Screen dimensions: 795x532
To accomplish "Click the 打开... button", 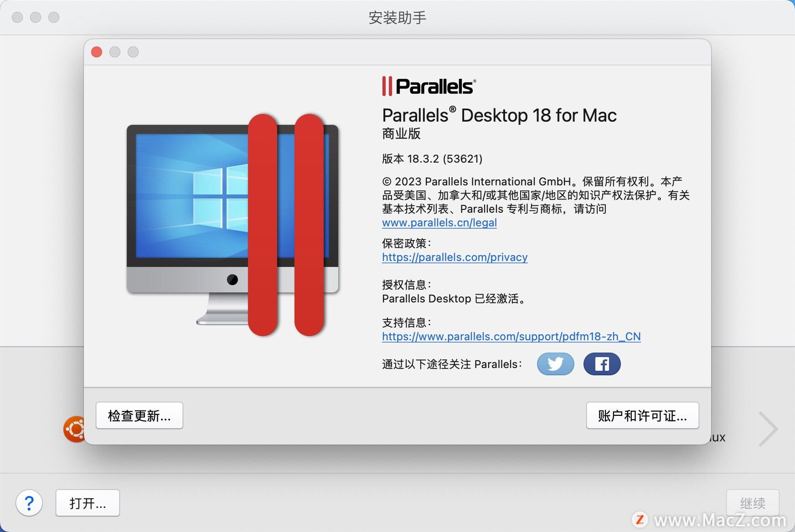I will [x=88, y=503].
